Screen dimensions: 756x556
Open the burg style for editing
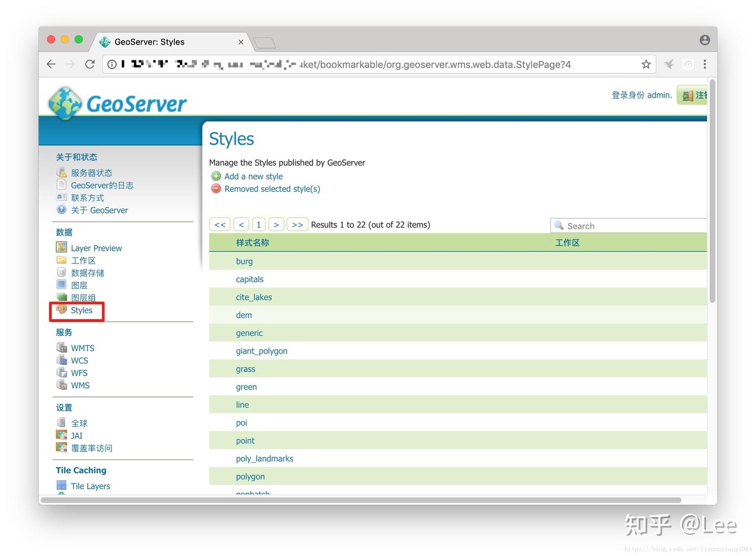click(244, 261)
